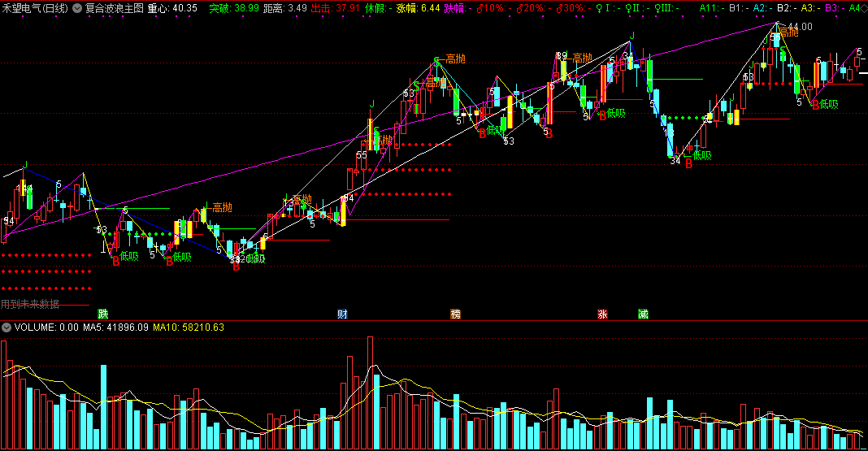Select the B2 indicator output

point(787,8)
